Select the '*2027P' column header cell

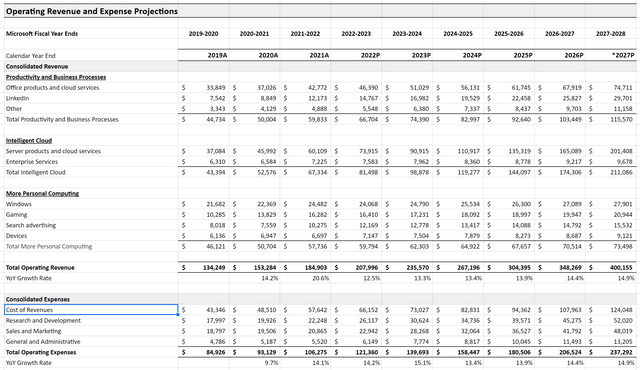click(623, 55)
